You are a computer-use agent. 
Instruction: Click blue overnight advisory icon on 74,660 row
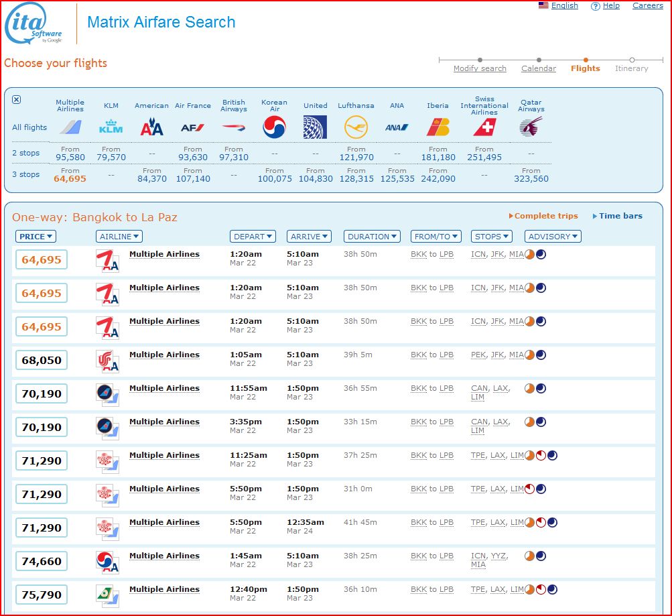(x=541, y=556)
